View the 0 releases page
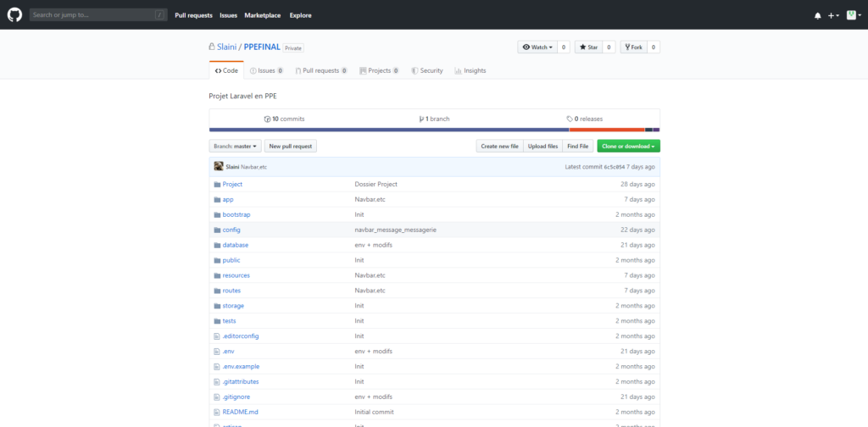The width and height of the screenshot is (868, 427). point(585,119)
